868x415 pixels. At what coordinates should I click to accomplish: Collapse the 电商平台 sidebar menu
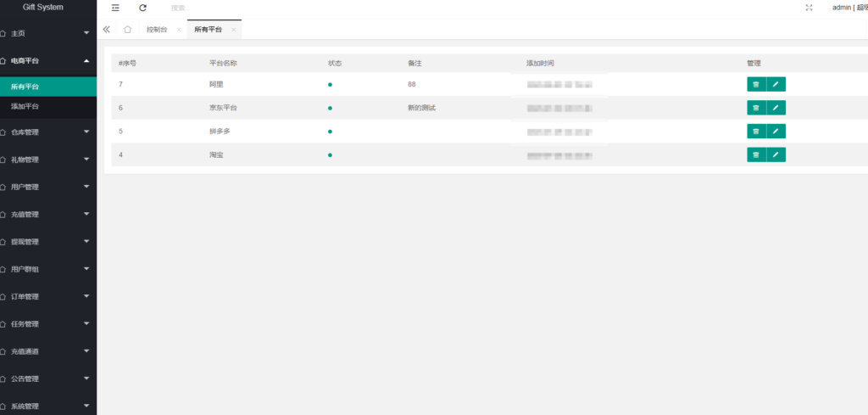(47, 61)
